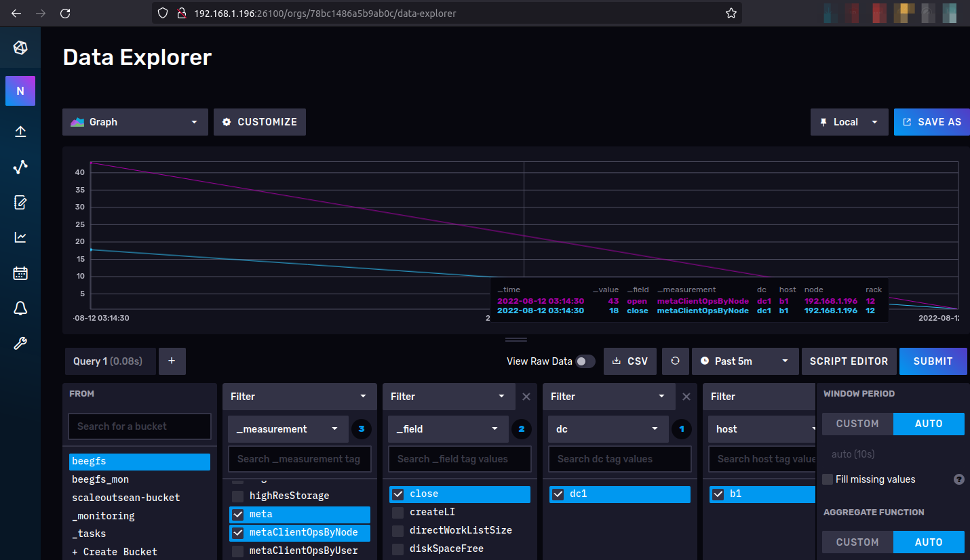Click SUBMIT to run query
Viewport: 970px width, 560px height.
coord(933,361)
